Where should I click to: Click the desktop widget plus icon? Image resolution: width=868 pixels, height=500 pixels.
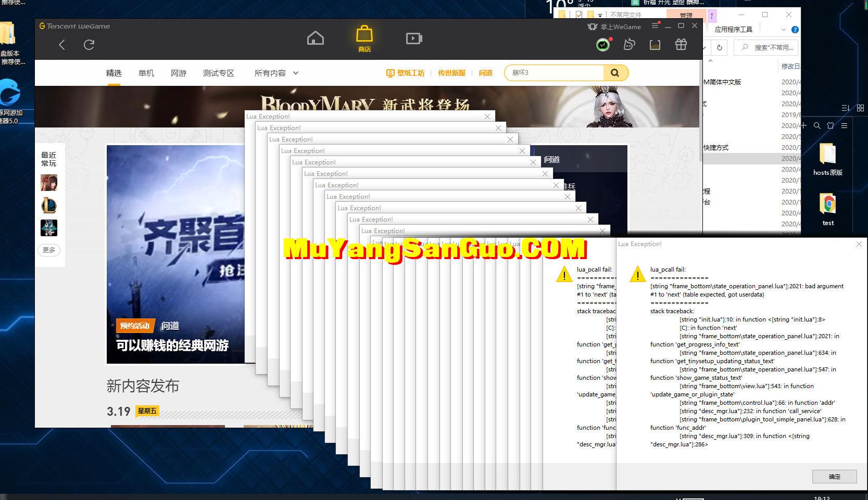point(803,125)
